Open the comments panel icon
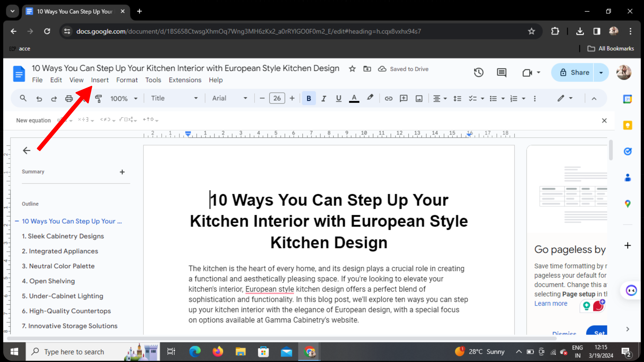 point(501,72)
